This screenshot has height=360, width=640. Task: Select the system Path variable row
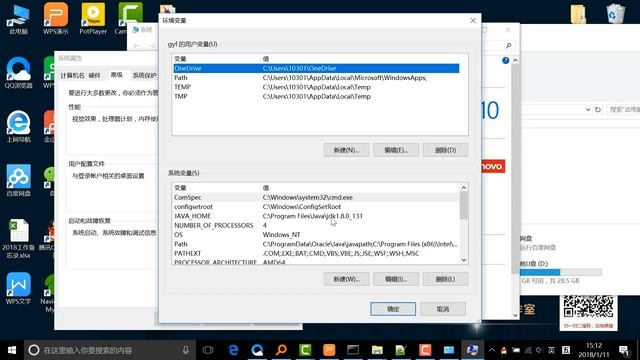[316, 244]
